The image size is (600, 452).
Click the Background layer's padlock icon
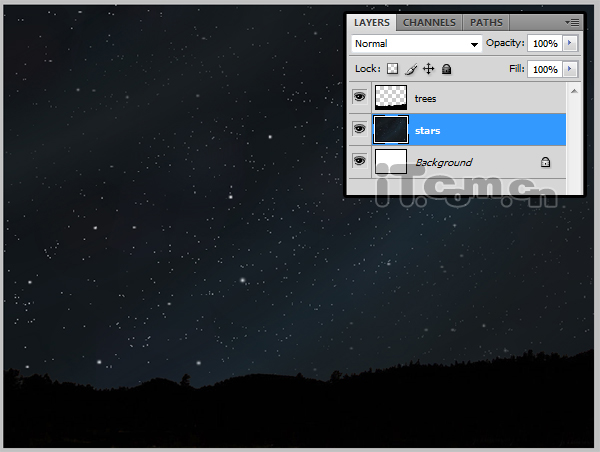[545, 162]
